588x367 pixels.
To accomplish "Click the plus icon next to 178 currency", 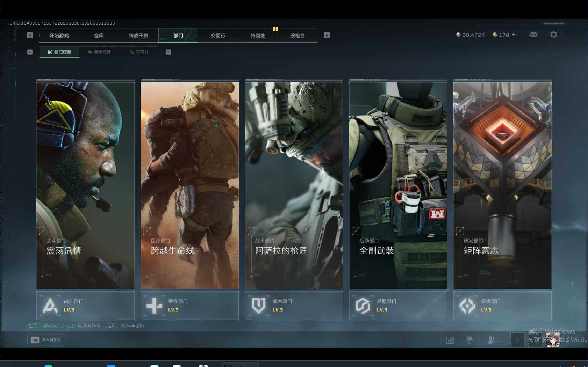I will point(514,35).
